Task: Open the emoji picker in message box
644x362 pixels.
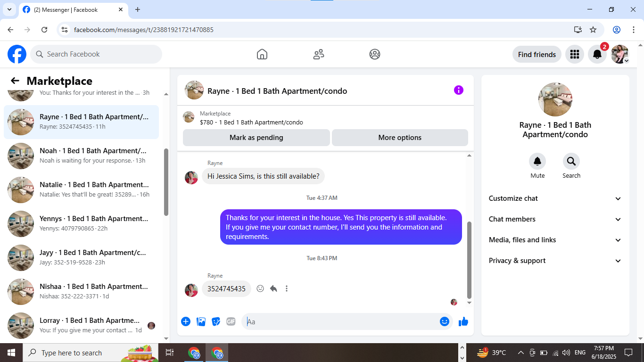Action: [x=445, y=321]
